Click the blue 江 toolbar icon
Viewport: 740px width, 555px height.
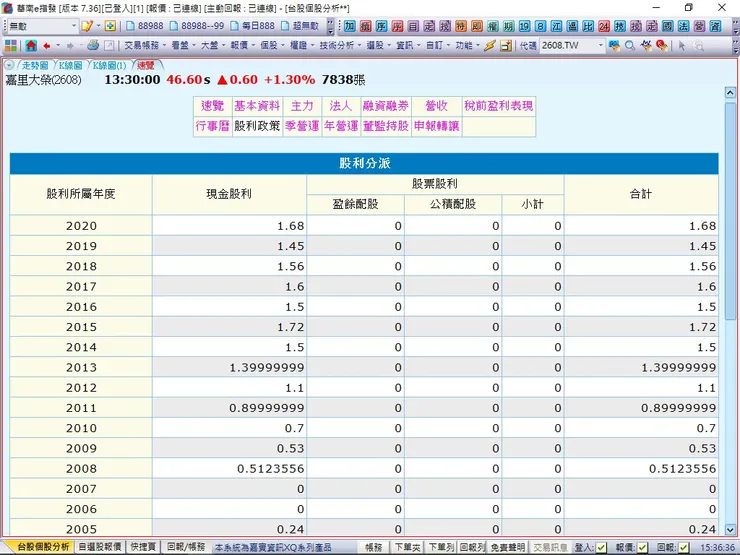tap(556, 26)
